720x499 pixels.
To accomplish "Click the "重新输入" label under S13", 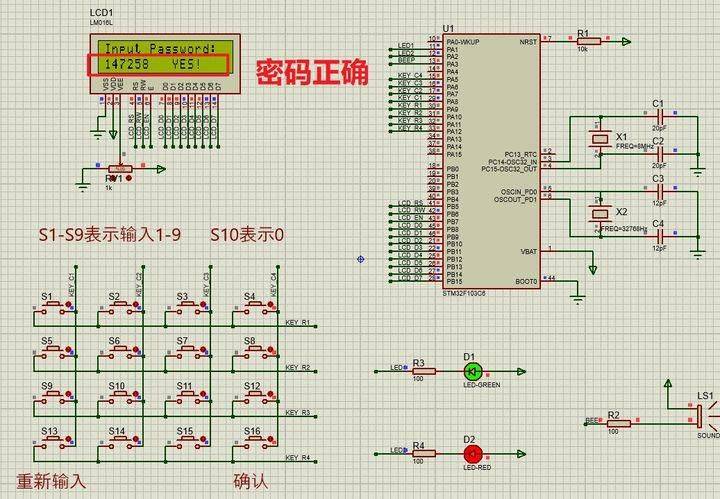I will tap(51, 481).
